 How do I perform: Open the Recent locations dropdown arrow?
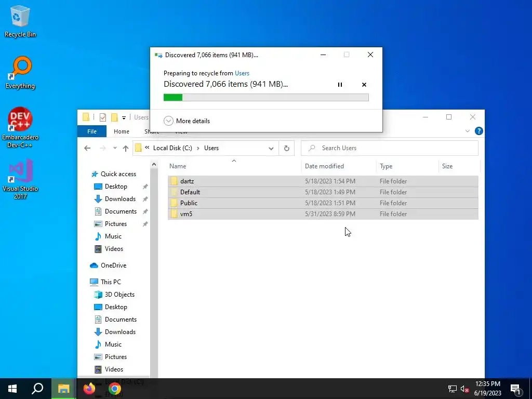115,148
